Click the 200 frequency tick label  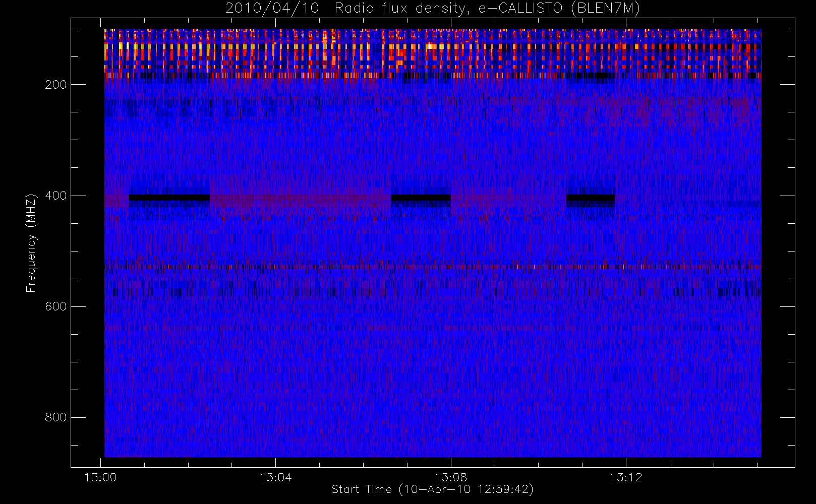coord(55,85)
